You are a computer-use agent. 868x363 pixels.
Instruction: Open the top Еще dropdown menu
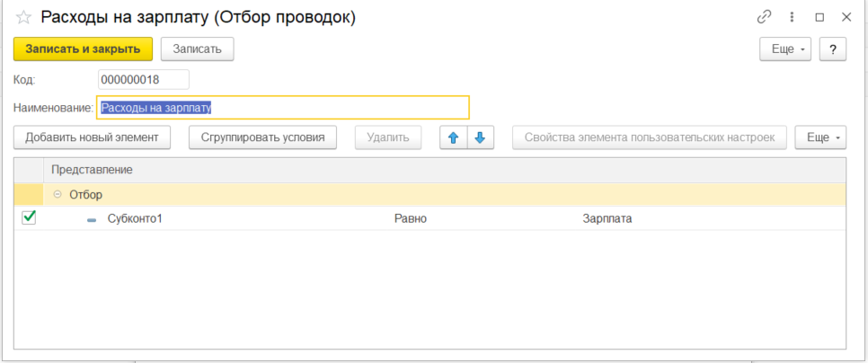point(786,49)
